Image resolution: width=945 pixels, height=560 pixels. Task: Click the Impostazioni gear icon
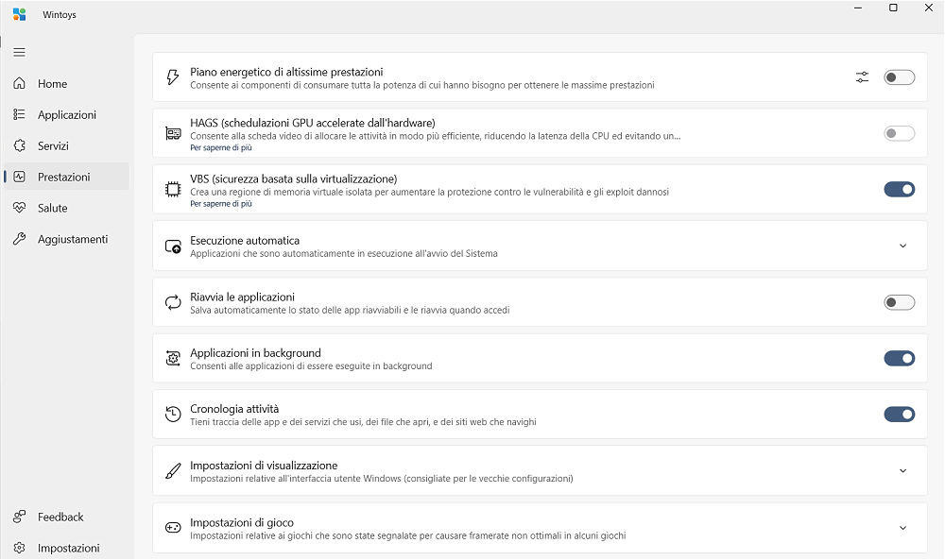19,548
